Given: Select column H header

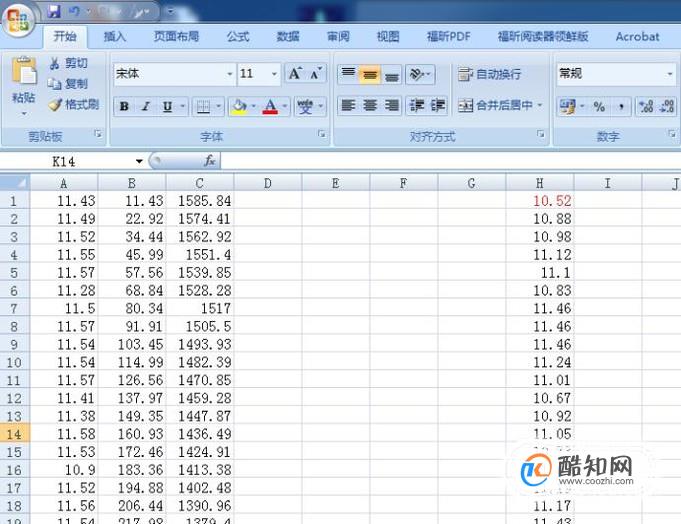Looking at the screenshot, I should 540,183.
